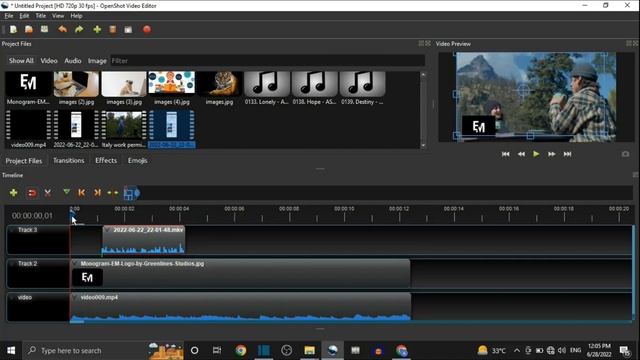Open the File menu
This screenshot has height=360, width=640.
pos(9,16)
